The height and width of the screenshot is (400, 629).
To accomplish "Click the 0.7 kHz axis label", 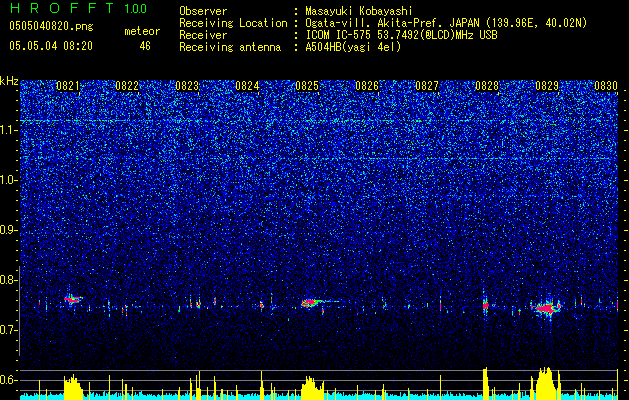I will [x=8, y=330].
